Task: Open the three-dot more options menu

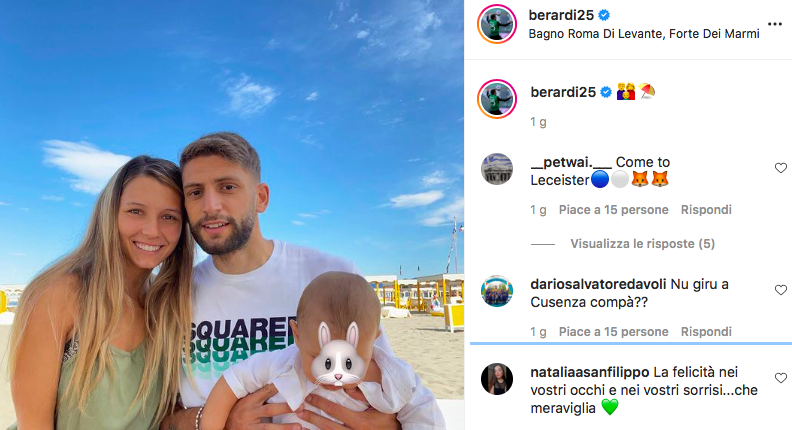Action: point(774,24)
